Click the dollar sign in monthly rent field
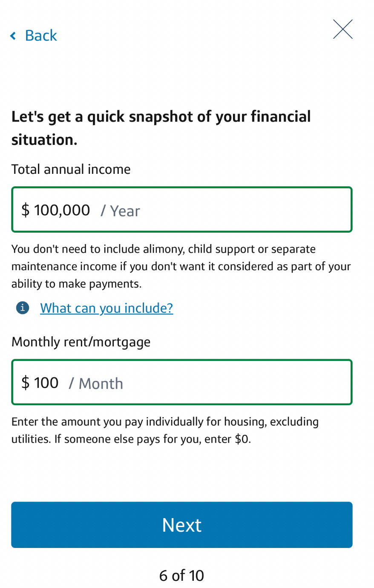 click(26, 383)
